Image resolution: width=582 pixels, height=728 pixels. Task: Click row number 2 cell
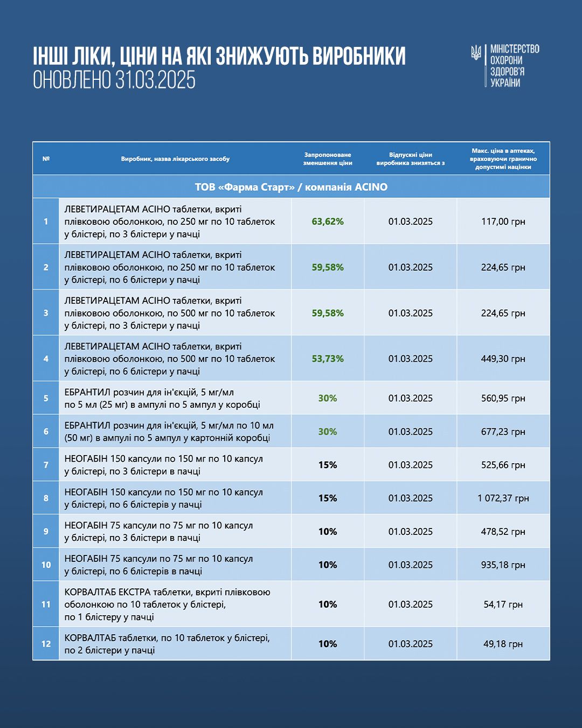click(46, 267)
